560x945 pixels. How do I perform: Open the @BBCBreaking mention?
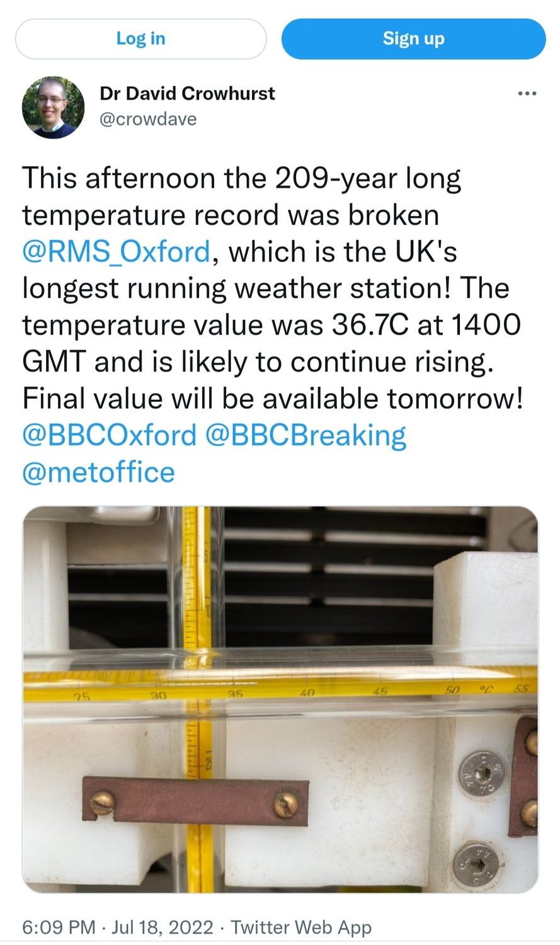click(306, 436)
